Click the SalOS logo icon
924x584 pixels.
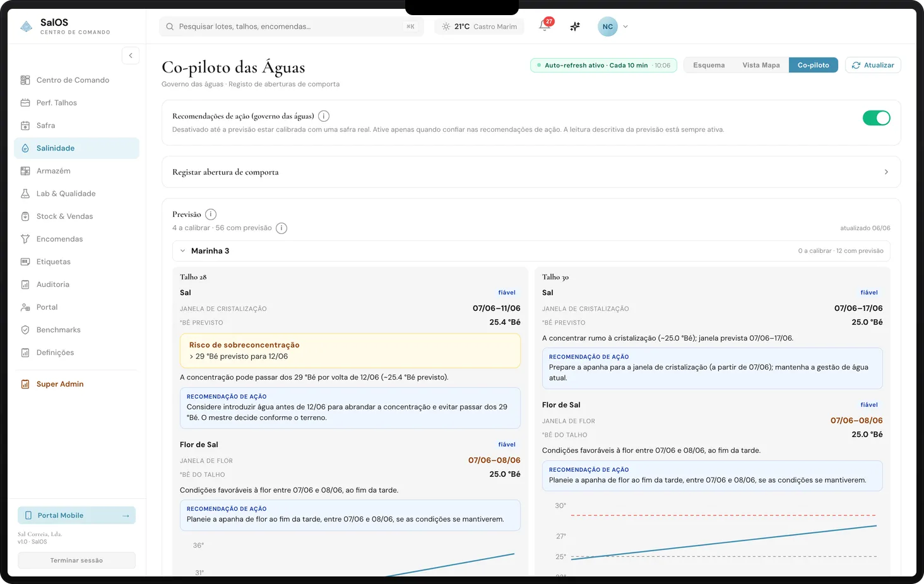(x=27, y=26)
